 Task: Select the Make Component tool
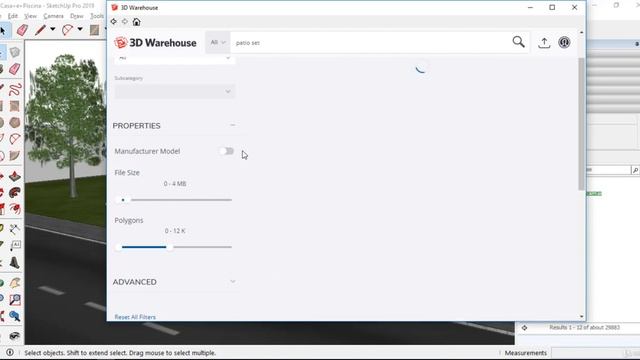click(15, 52)
